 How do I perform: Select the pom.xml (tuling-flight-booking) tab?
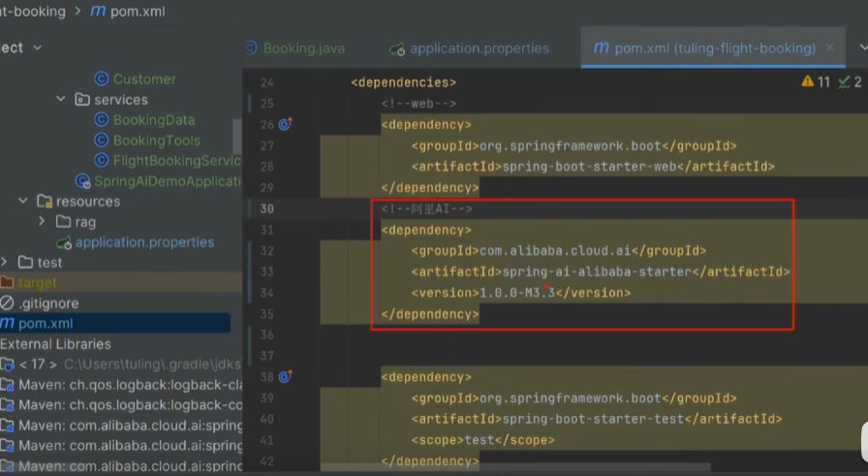715,48
